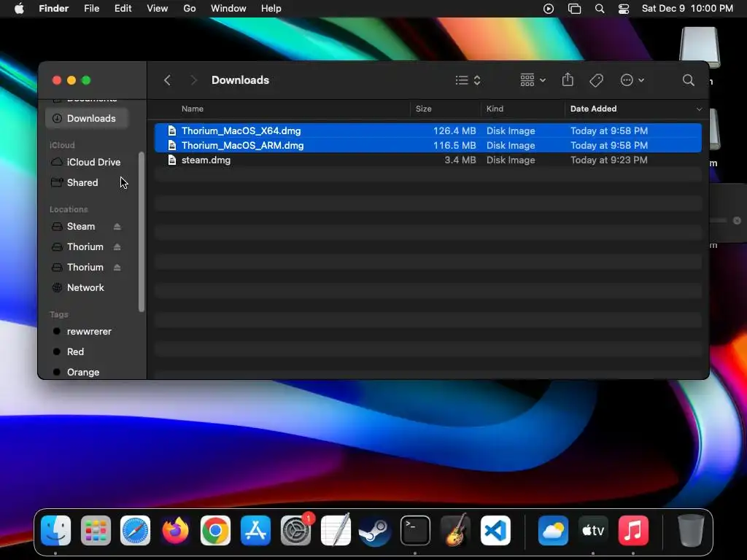Toggle sort direction chevron on Date Added

pos(699,109)
